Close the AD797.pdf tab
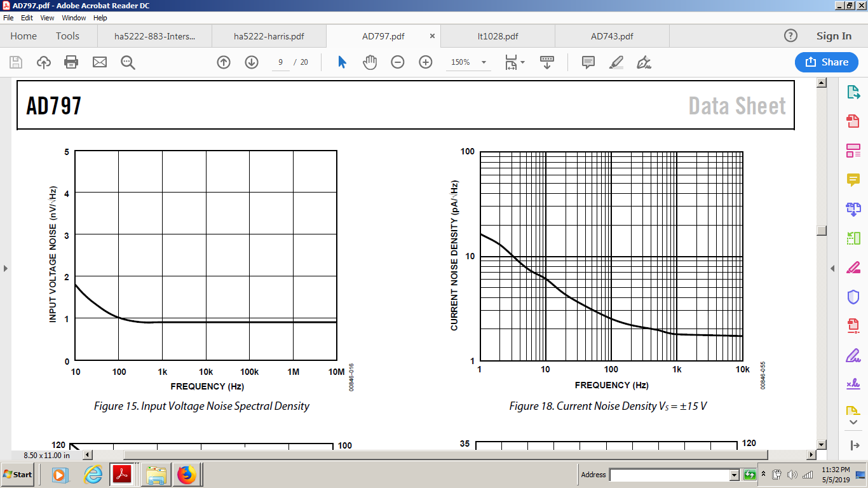Viewport: 868px width, 488px height. pyautogui.click(x=433, y=36)
